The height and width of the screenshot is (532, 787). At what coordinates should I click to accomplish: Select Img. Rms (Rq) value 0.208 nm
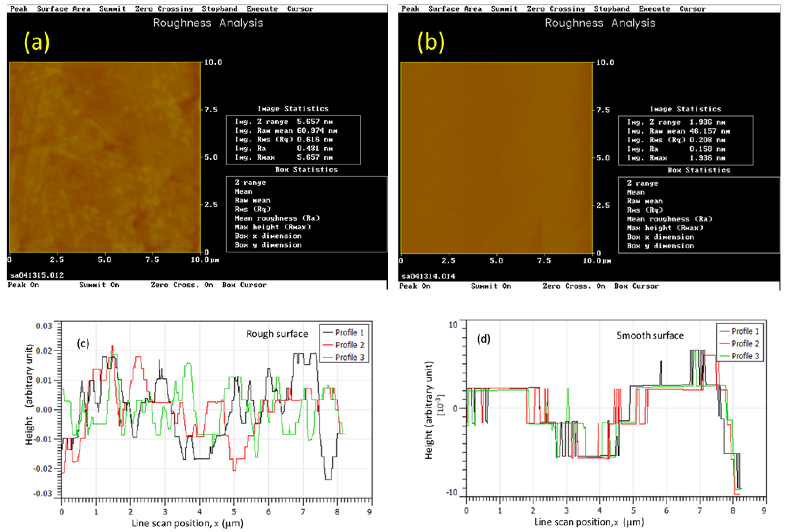point(707,140)
